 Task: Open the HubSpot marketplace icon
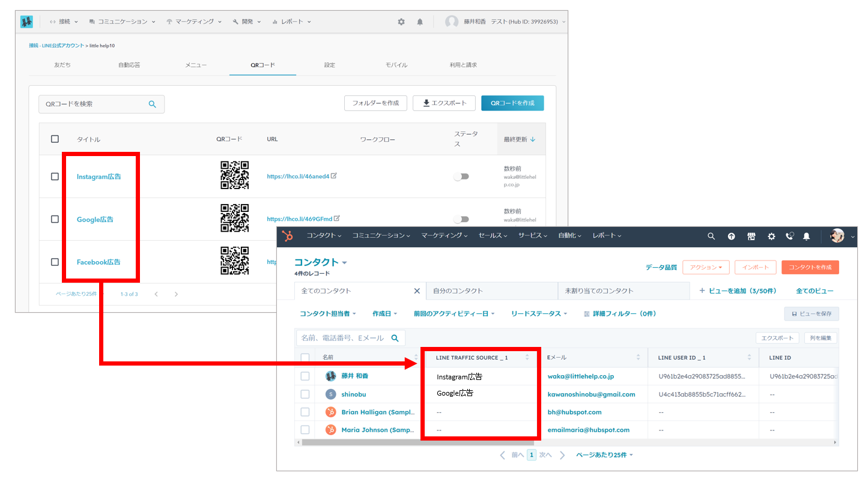click(751, 236)
